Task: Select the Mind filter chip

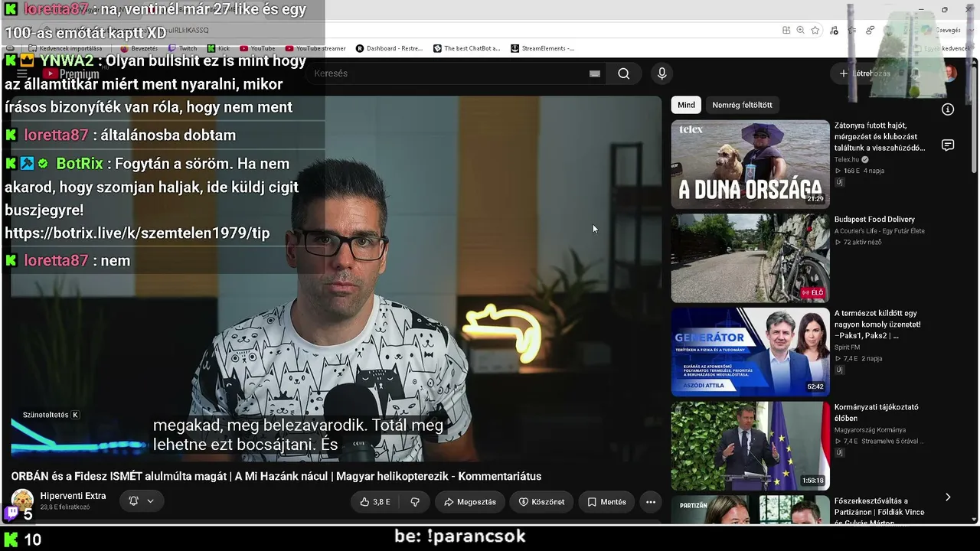Action: pyautogui.click(x=686, y=105)
